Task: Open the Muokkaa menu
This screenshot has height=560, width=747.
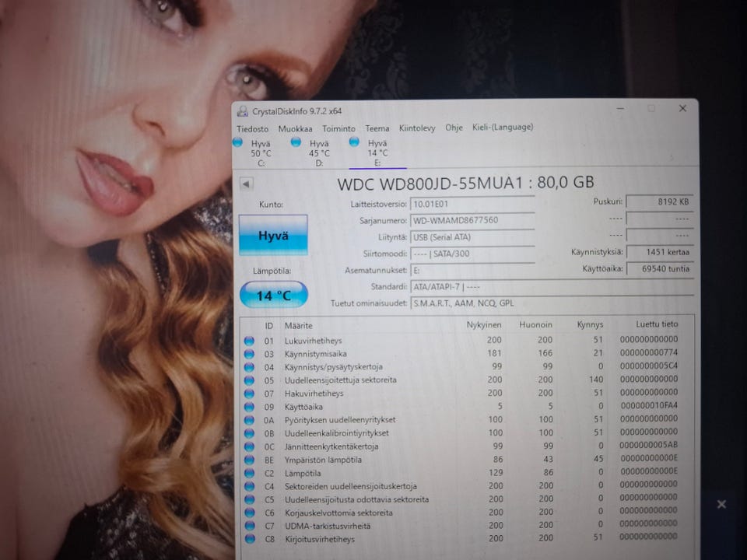Action: point(296,128)
